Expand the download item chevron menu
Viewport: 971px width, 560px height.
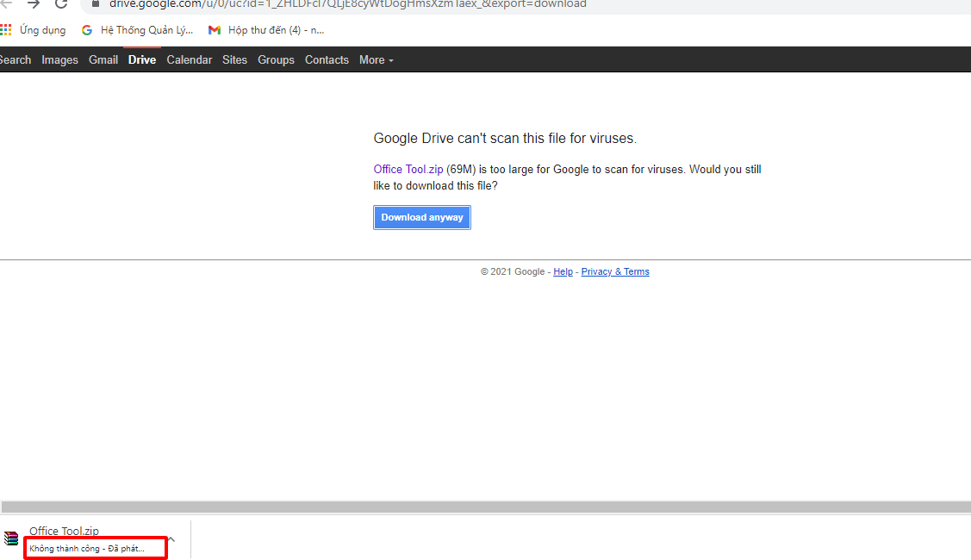click(171, 539)
